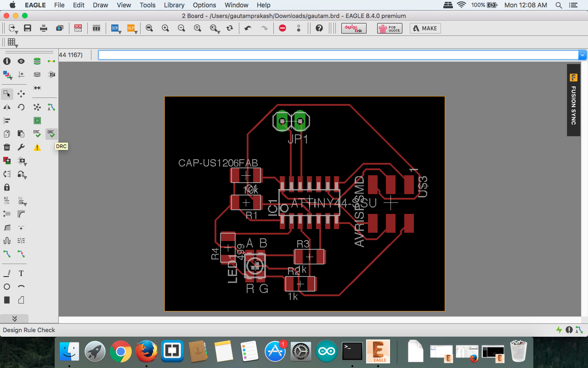
Task: Select the Info tool
Action: pyautogui.click(x=7, y=61)
